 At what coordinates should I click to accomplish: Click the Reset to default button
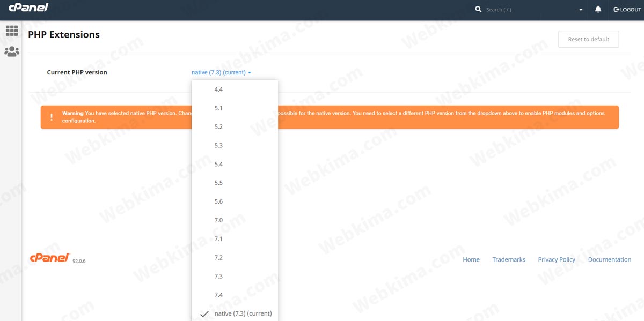click(x=589, y=39)
